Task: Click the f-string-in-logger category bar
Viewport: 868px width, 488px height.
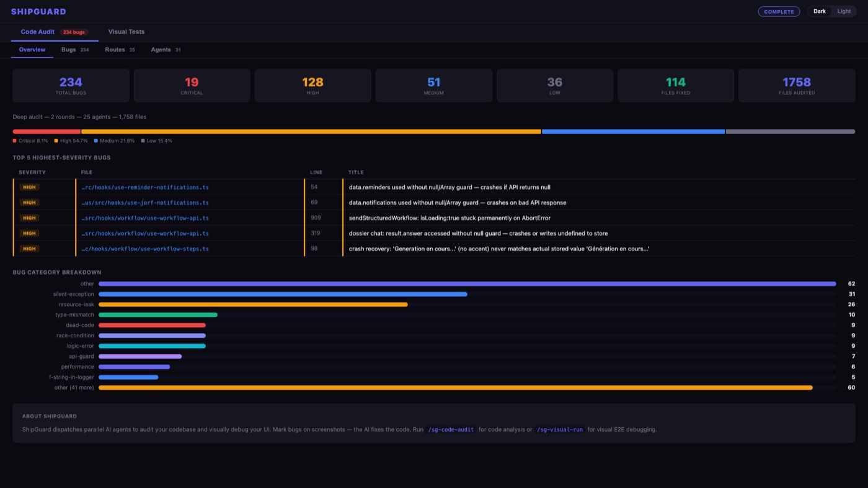Action: (x=128, y=377)
